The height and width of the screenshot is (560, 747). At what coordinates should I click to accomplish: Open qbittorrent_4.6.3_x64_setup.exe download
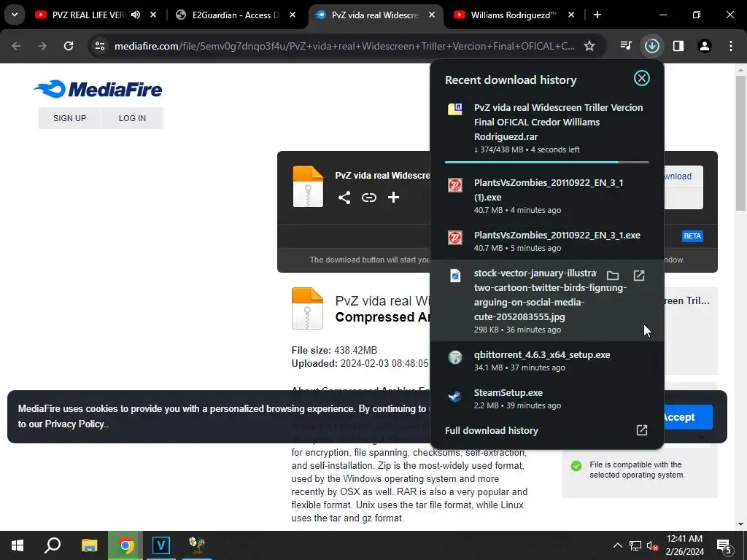(x=546, y=360)
